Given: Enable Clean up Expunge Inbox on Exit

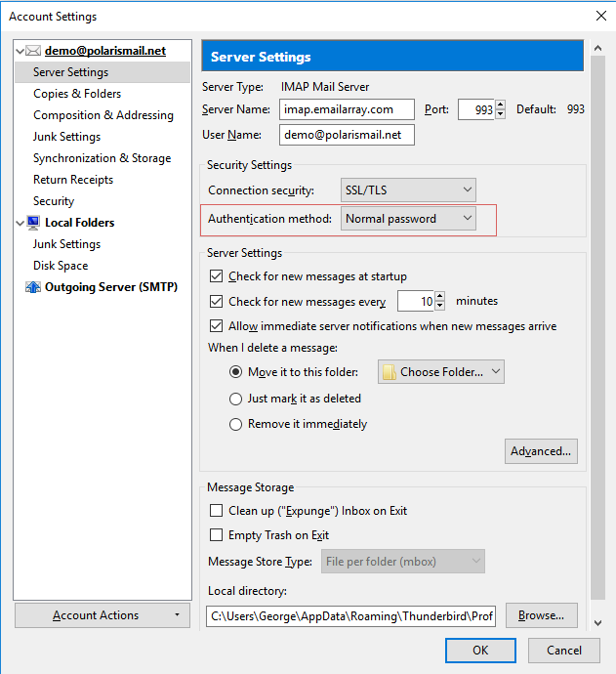Looking at the screenshot, I should (x=216, y=510).
